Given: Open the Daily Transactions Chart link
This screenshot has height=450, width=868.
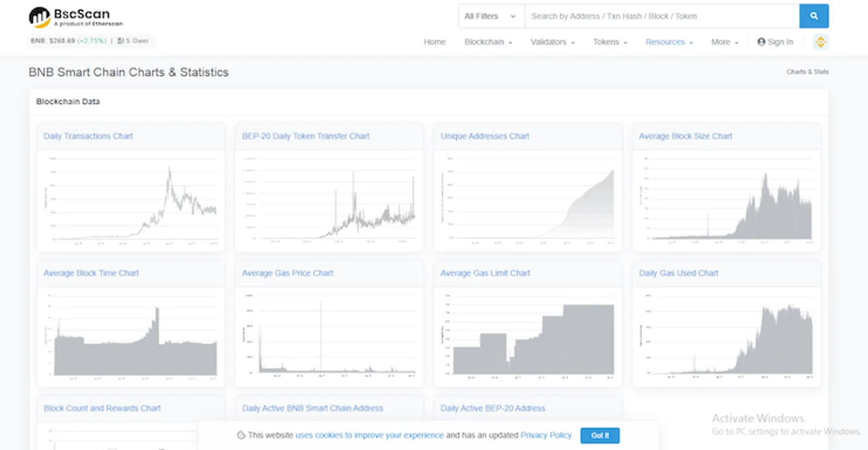Looking at the screenshot, I should click(x=88, y=136).
